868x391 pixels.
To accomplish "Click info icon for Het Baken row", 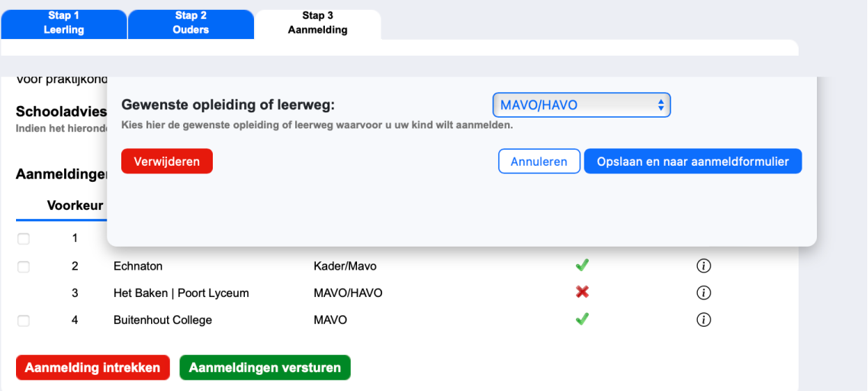I will click(703, 292).
